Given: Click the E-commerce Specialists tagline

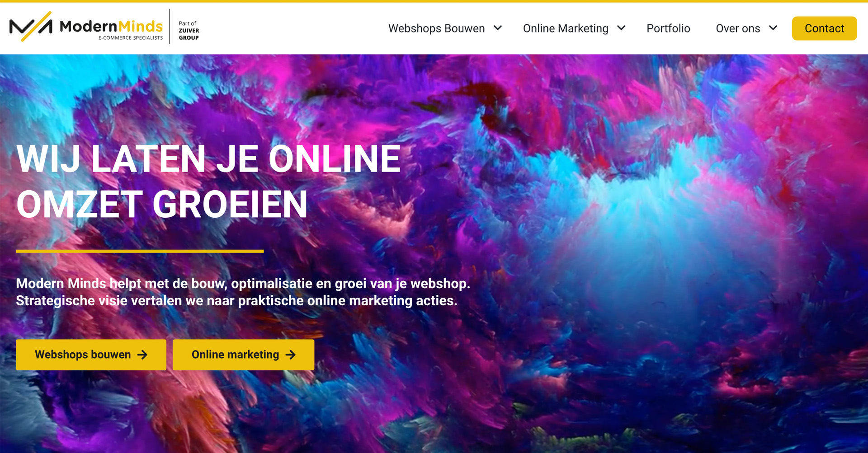Looking at the screenshot, I should pyautogui.click(x=131, y=38).
